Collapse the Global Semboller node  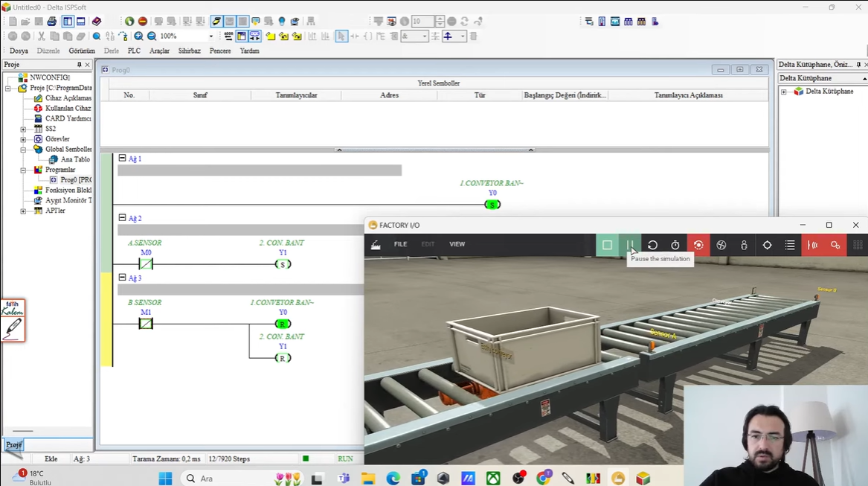coord(23,150)
